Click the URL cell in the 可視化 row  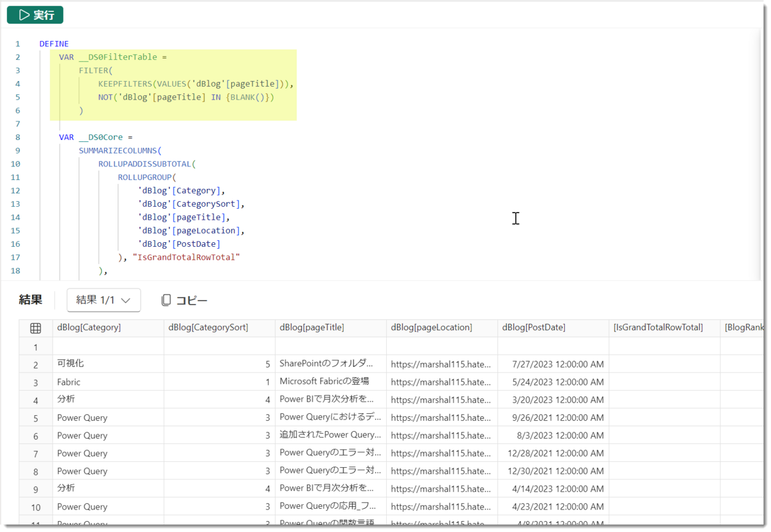(x=442, y=364)
